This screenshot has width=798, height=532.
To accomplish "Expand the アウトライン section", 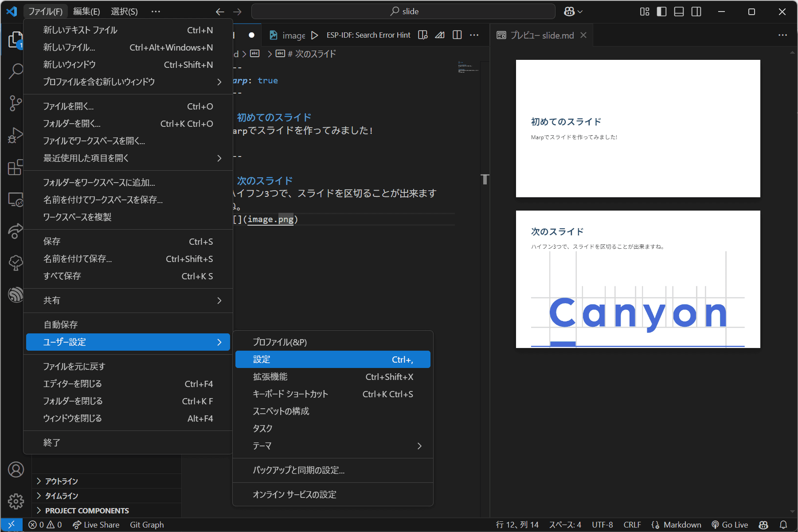I will pos(61,481).
